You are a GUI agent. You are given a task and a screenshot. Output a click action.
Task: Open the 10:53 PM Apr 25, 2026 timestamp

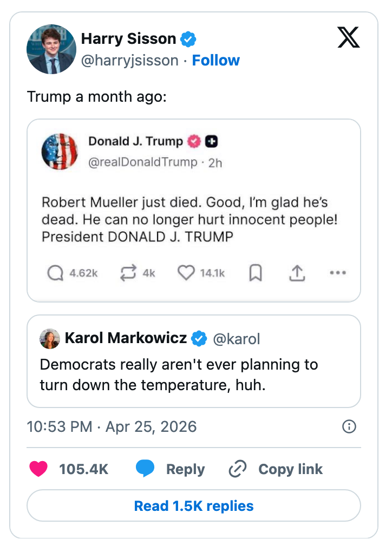click(112, 427)
